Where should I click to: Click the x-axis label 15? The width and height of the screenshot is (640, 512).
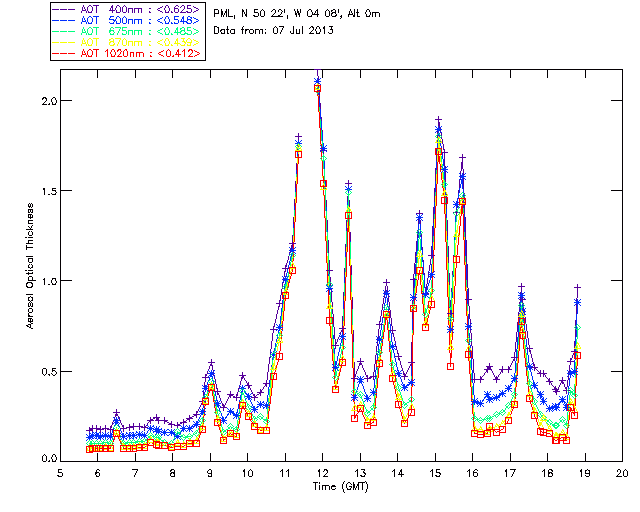coord(435,473)
